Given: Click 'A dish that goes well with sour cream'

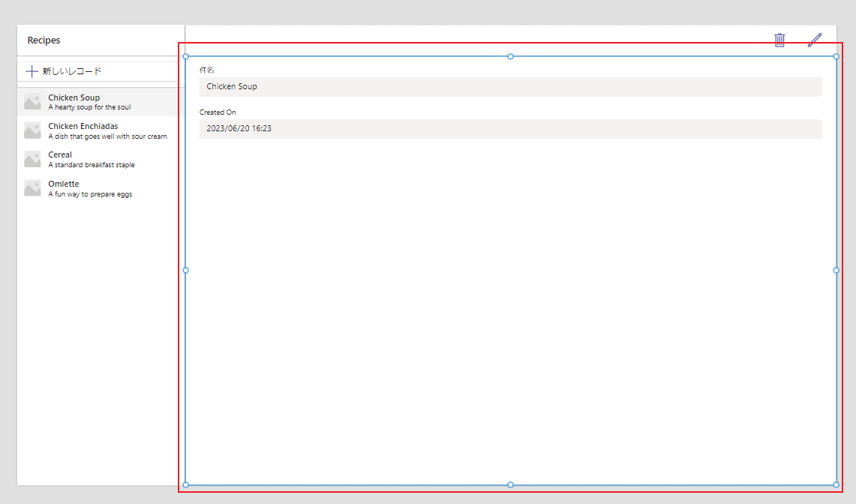Looking at the screenshot, I should [107, 136].
